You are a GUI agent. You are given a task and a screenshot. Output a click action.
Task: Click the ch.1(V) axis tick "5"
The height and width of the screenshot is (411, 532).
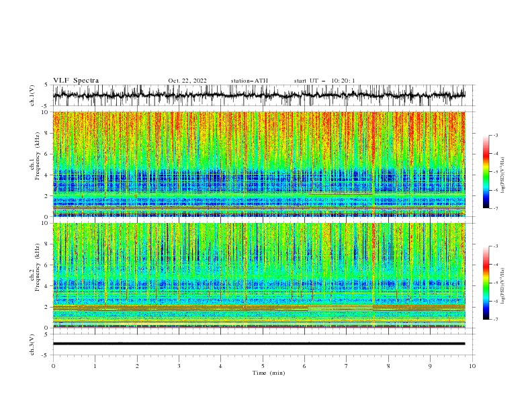(x=46, y=85)
